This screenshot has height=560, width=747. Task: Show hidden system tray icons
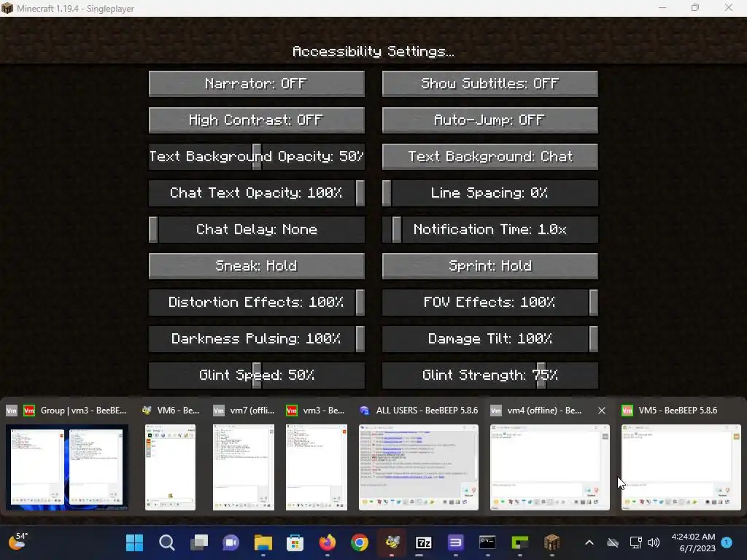(x=589, y=542)
